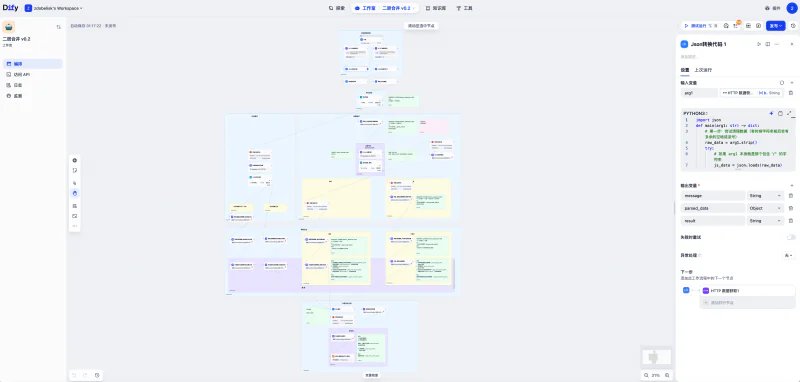Add a new input variable
The image size is (800, 382).
point(792,83)
